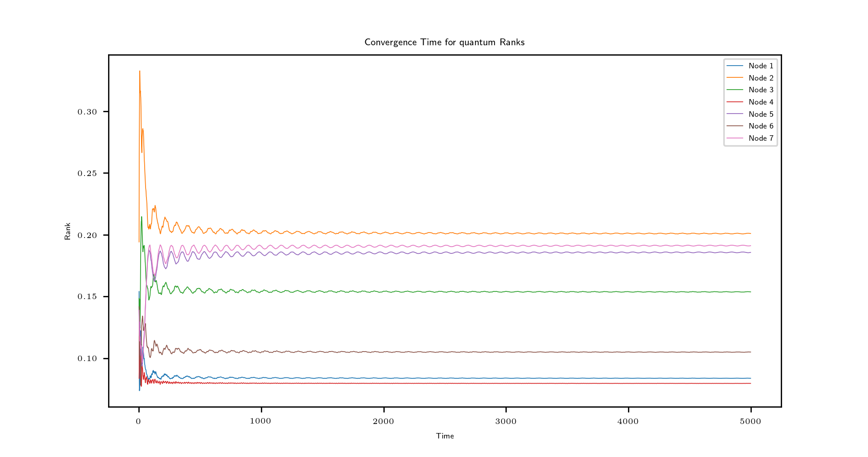Click the brown line swatch for Node 6

tap(735, 126)
